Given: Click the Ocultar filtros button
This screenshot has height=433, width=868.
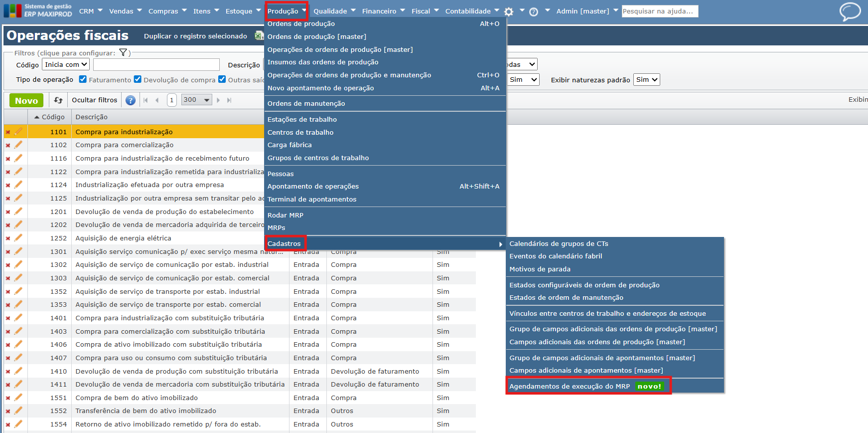Looking at the screenshot, I should click(x=94, y=100).
